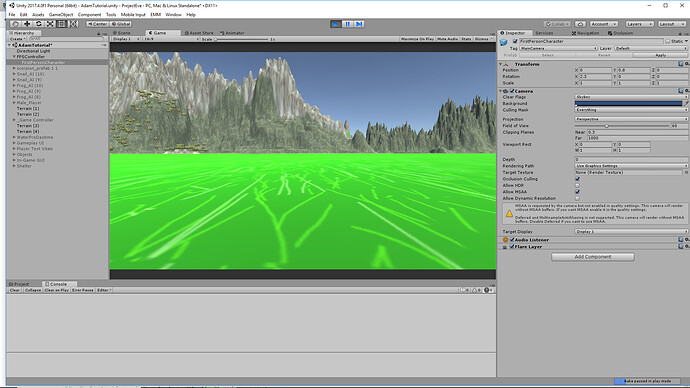Open the Occlusion tab
Screen dimensions: 690x388
click(x=620, y=33)
